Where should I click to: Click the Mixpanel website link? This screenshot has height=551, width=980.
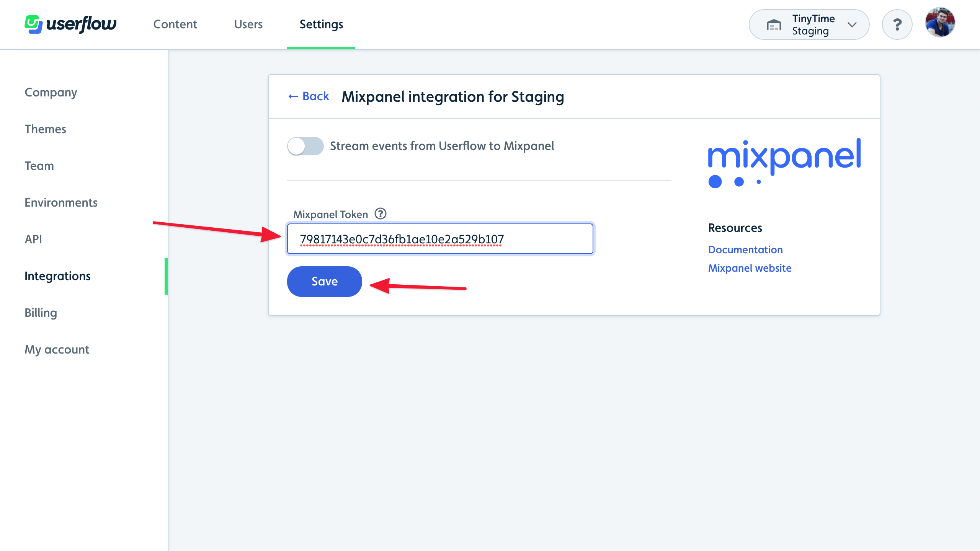click(x=750, y=267)
